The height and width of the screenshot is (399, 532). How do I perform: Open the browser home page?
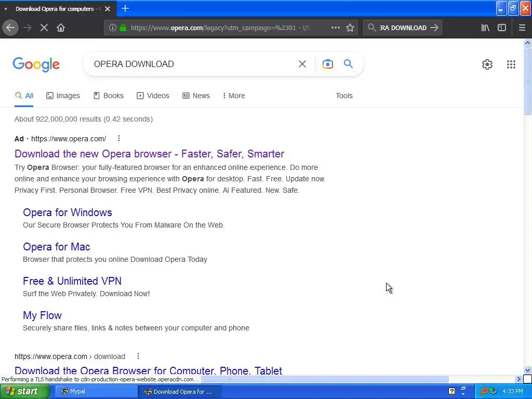click(x=61, y=28)
